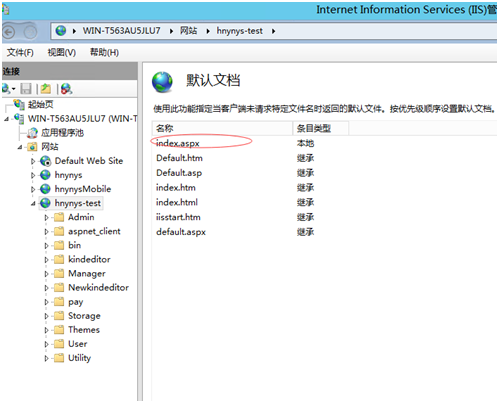Open the 文件(F) menu
Image resolution: width=499 pixels, height=403 pixels.
pos(20,53)
